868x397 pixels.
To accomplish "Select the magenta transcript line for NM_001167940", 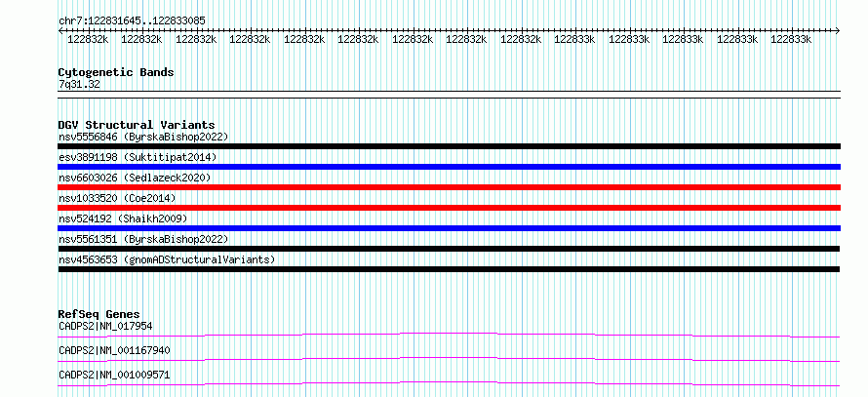I will tap(449, 359).
